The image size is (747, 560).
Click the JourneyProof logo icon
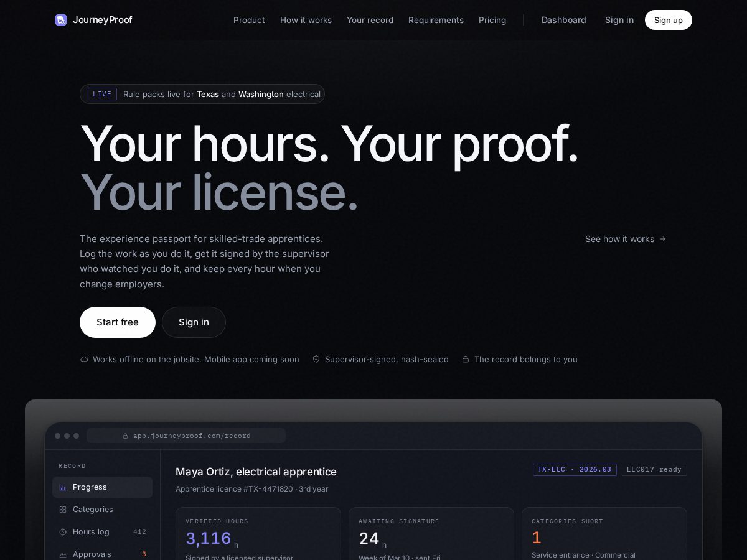61,20
